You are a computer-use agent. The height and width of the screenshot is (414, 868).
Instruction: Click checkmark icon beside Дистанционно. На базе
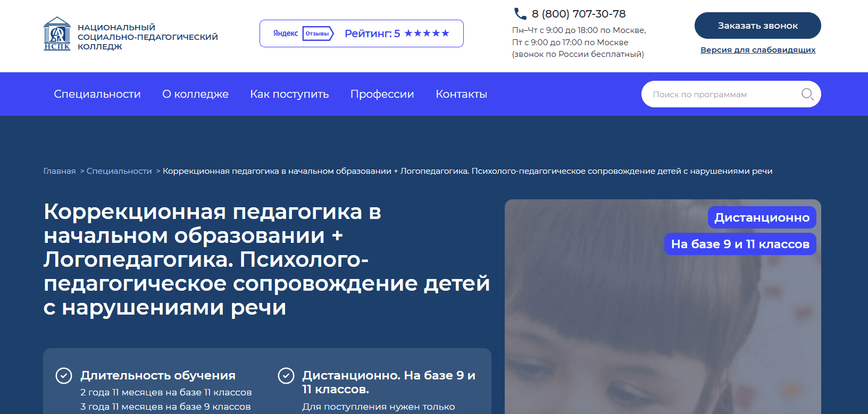(286, 376)
